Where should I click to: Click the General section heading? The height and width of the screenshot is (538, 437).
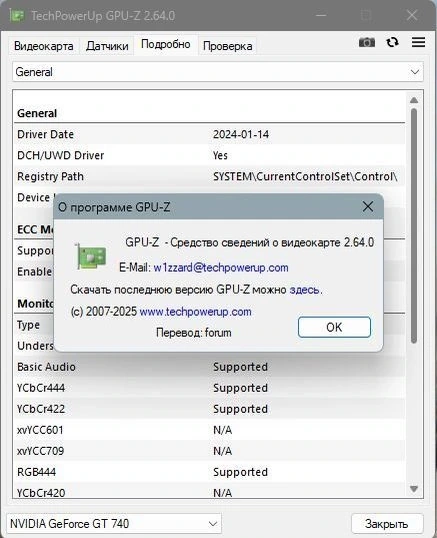[x=37, y=113]
